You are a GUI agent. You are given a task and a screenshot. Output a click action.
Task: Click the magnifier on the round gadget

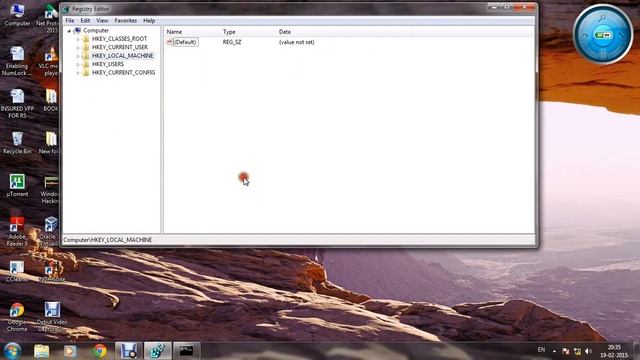click(602, 18)
